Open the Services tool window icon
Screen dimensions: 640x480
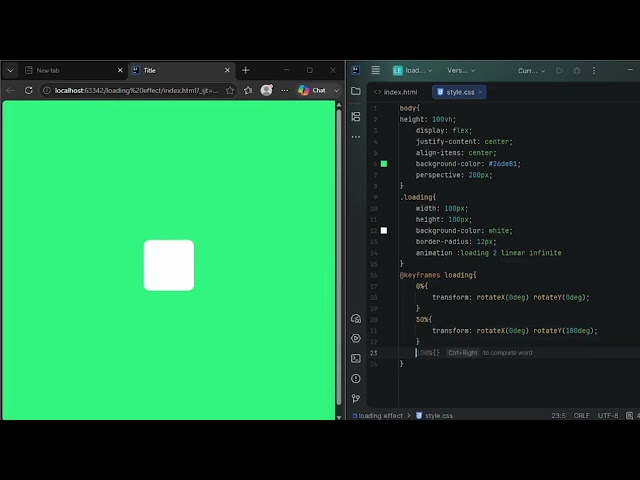pyautogui.click(x=356, y=338)
